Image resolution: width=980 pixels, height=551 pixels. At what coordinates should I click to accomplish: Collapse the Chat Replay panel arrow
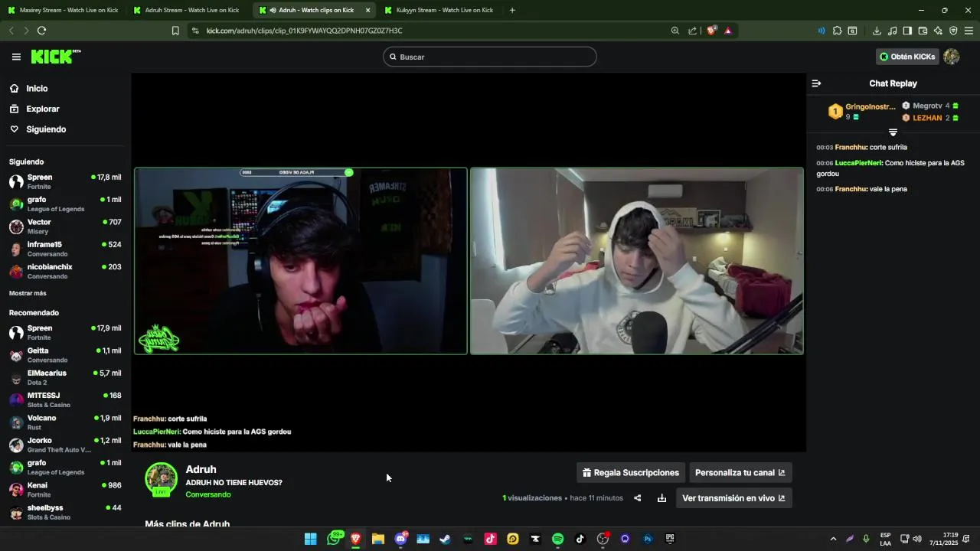[816, 83]
